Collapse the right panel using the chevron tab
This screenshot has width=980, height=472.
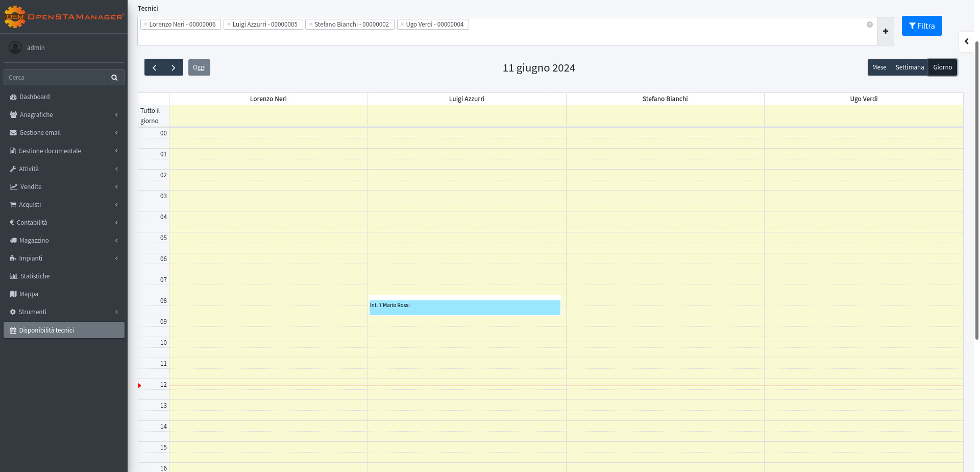(x=966, y=42)
